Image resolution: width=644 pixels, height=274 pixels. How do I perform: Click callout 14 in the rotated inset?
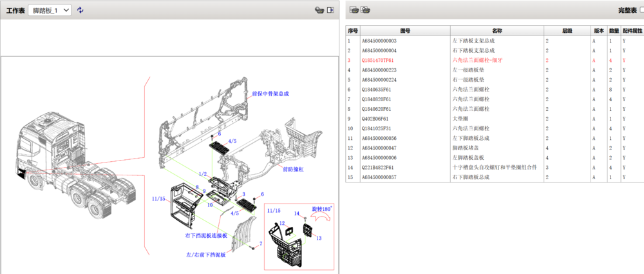coord(298,213)
